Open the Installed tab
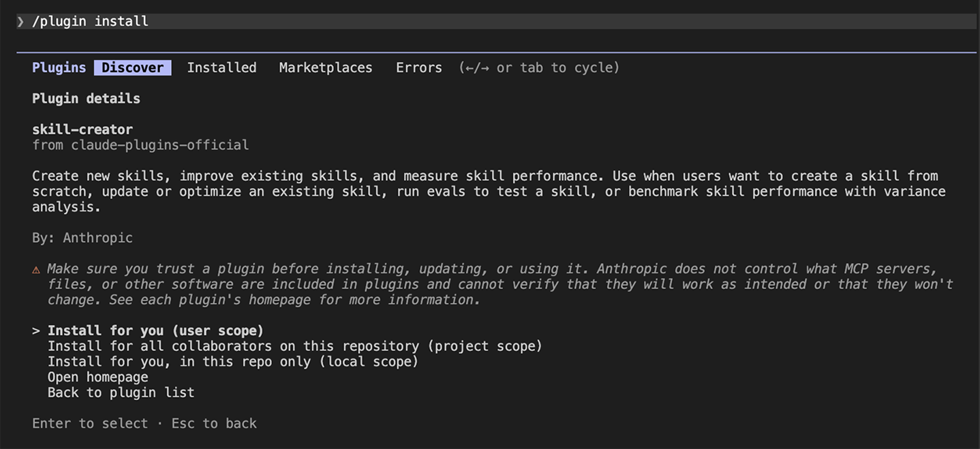This screenshot has width=980, height=449. click(221, 67)
